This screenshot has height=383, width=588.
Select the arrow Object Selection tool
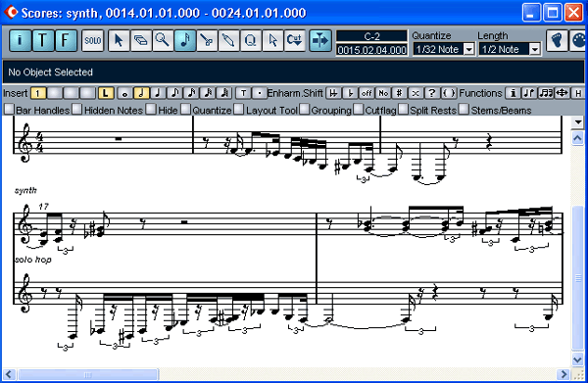point(119,40)
